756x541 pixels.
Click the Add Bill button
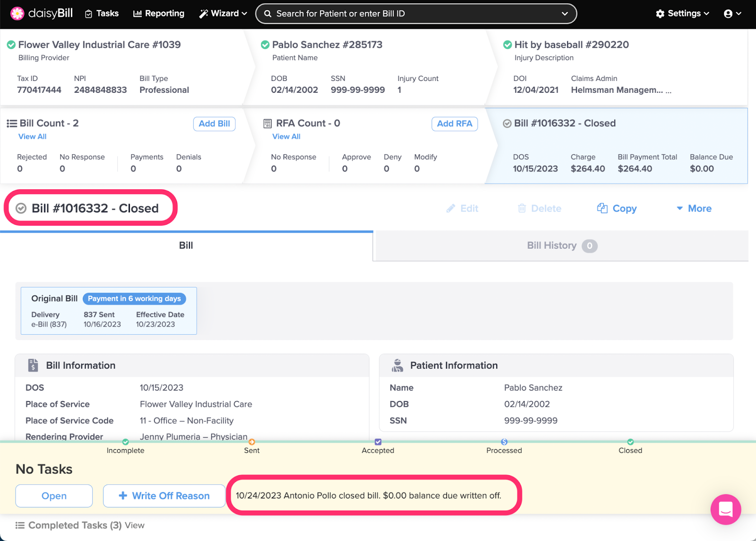[x=214, y=123]
